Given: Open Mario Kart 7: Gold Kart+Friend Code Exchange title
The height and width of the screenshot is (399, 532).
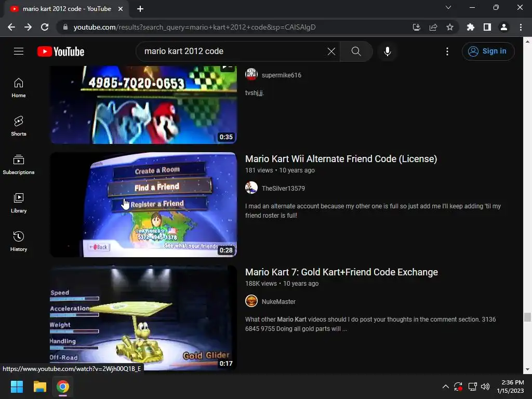Looking at the screenshot, I should 341,272.
